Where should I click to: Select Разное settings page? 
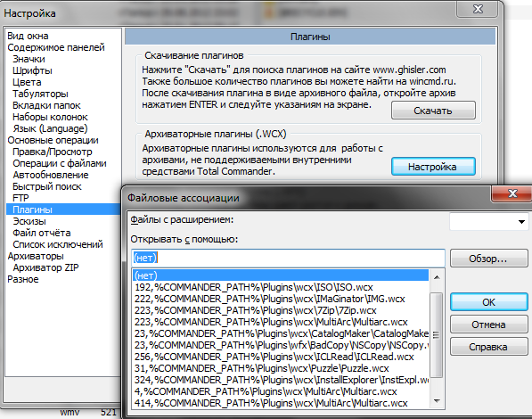[x=23, y=279]
